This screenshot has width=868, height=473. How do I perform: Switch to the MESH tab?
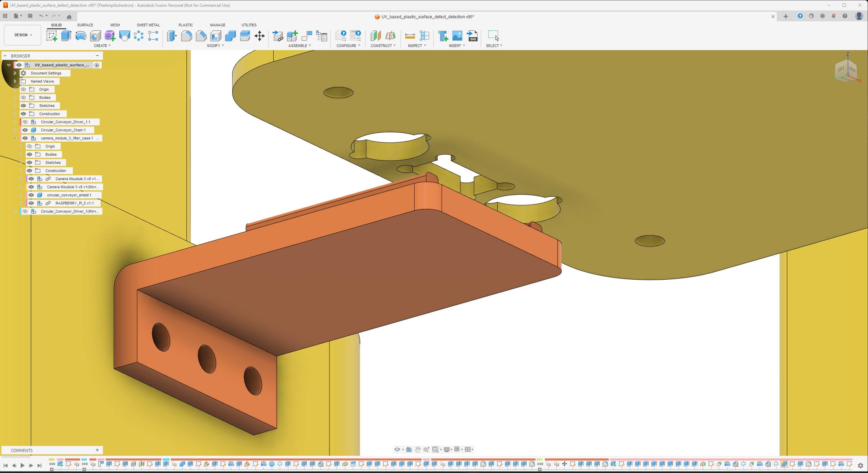pos(115,25)
